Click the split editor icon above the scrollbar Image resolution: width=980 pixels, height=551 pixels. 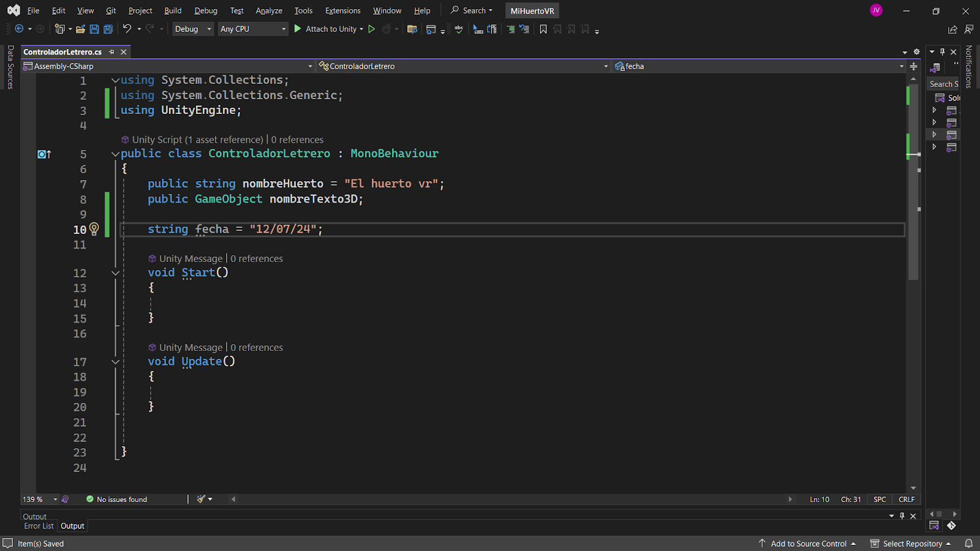913,66
